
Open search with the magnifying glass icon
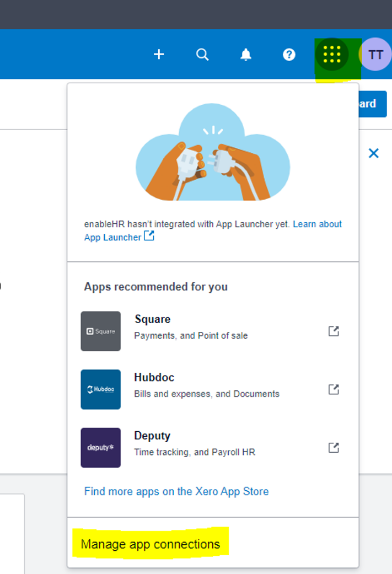click(202, 54)
